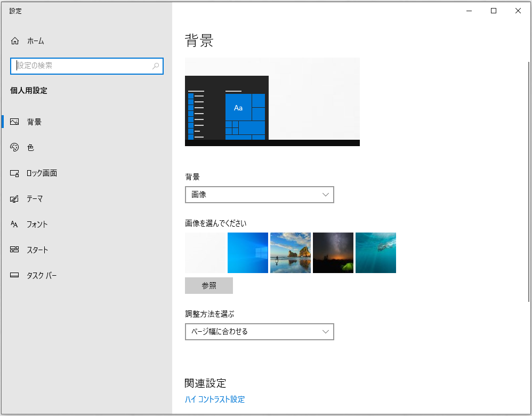Go to ホーム settings home

(x=86, y=41)
